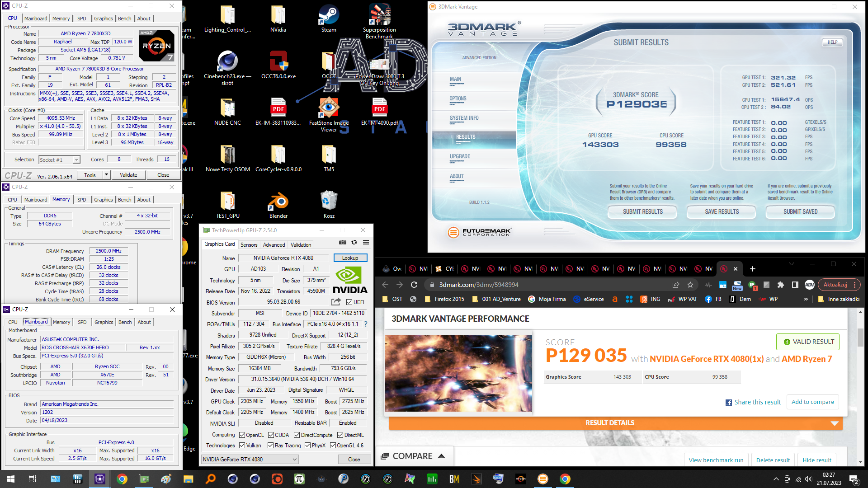Toggle the OpenCL checkbox
The image size is (868, 488).
click(x=242, y=435)
